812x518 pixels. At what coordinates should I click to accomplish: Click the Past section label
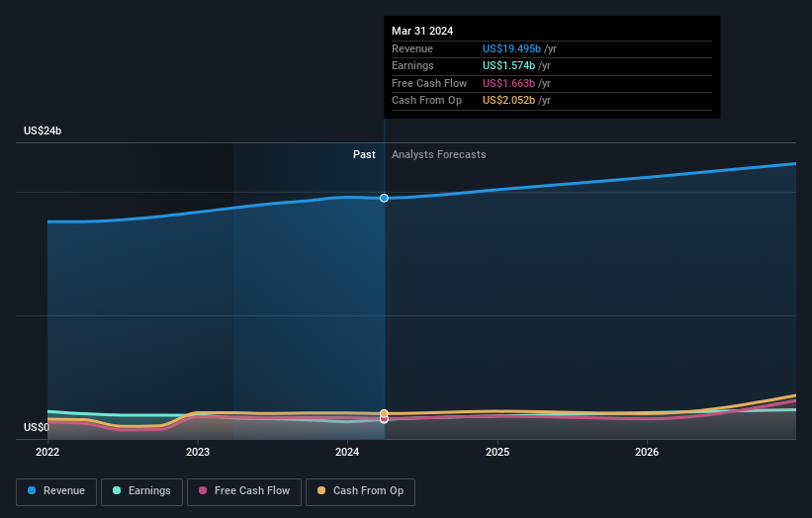click(364, 154)
